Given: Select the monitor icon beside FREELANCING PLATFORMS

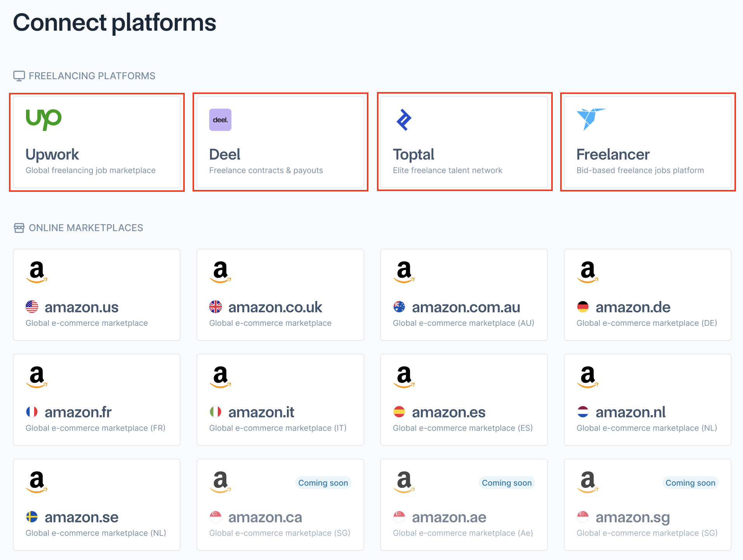Looking at the screenshot, I should click(19, 75).
